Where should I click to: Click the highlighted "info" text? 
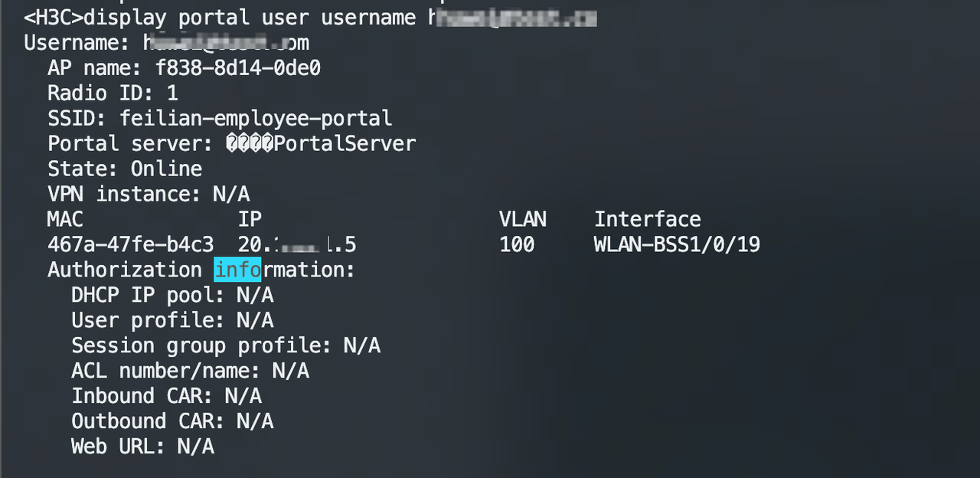pyautogui.click(x=237, y=270)
